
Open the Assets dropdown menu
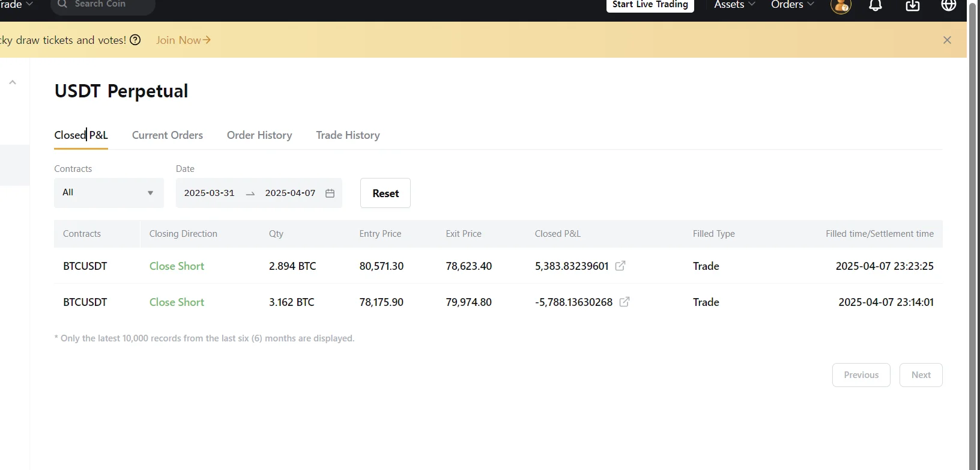pos(734,5)
